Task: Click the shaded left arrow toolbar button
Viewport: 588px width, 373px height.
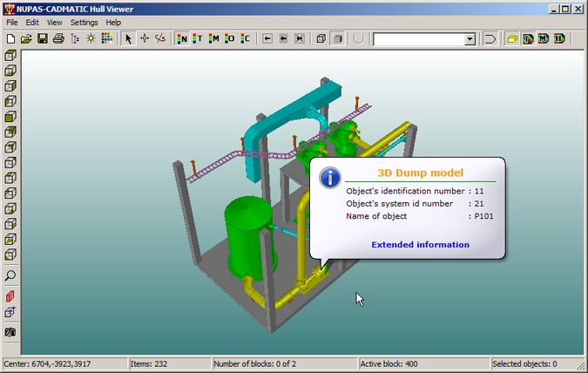Action: 283,38
